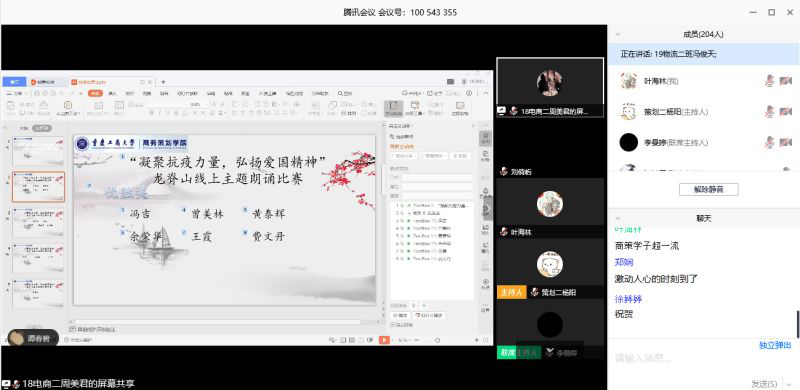Select 叶海林's video tile in the strip
Screen dimensions: 800x390
pyautogui.click(x=550, y=208)
